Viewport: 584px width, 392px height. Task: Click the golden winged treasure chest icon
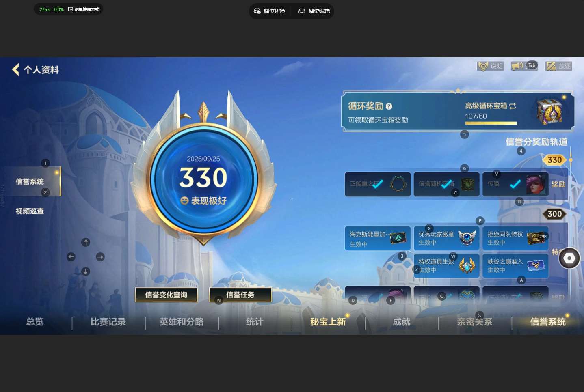(x=549, y=112)
